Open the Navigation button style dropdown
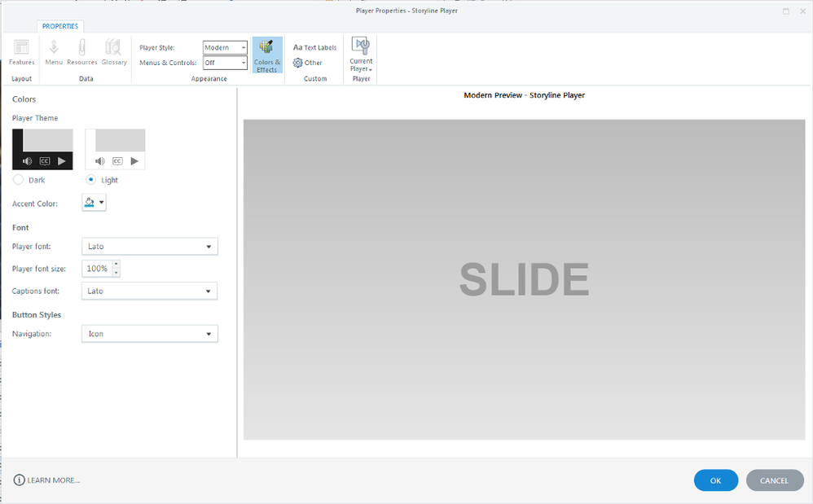 [150, 334]
